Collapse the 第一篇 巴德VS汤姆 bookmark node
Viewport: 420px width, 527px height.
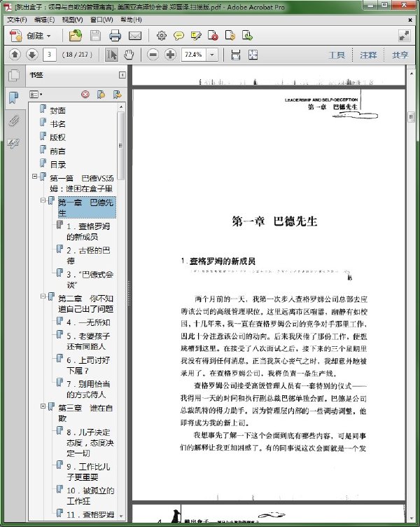(34, 176)
